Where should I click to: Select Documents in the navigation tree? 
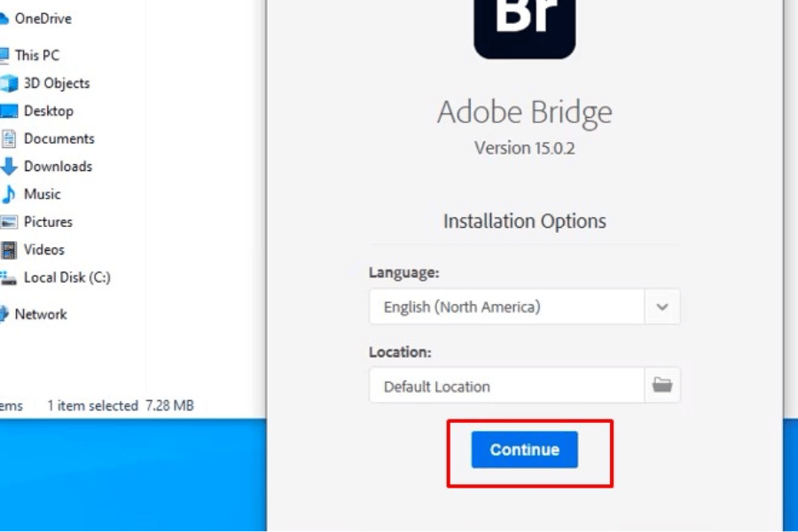click(59, 138)
